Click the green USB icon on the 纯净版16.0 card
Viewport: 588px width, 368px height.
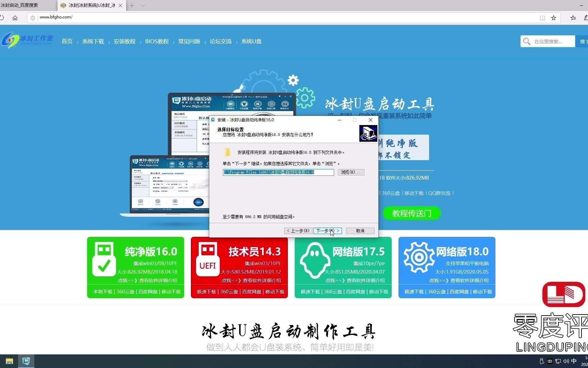pos(104,258)
